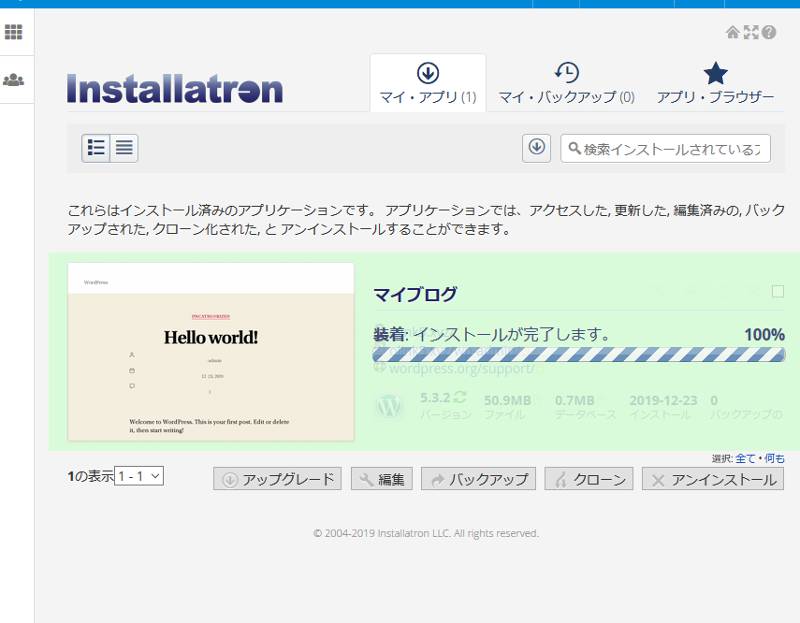
Task: Open マイ・アプリ (1) tab
Action: click(428, 83)
